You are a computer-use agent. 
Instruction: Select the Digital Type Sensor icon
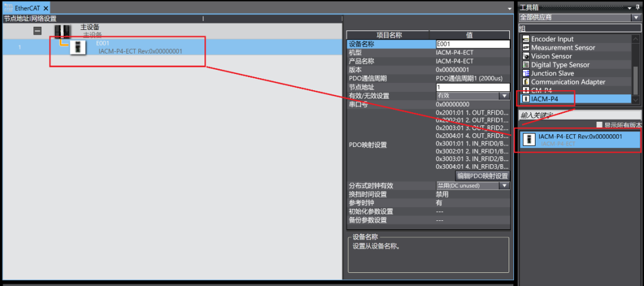click(526, 65)
